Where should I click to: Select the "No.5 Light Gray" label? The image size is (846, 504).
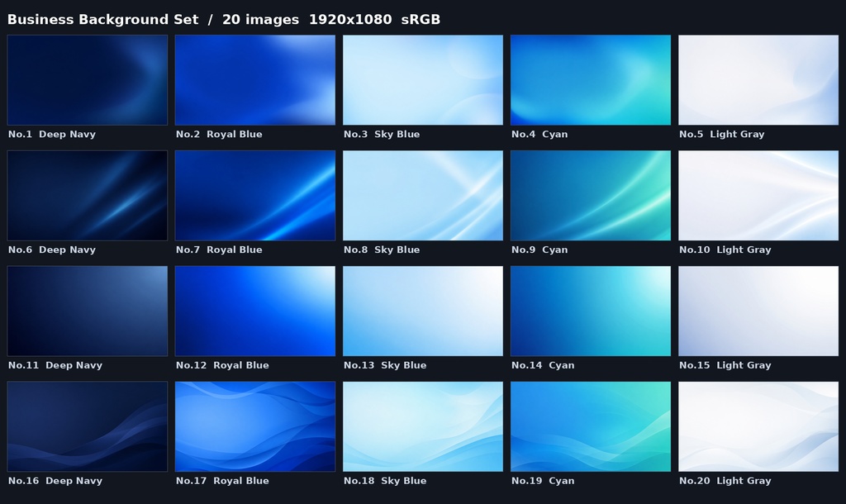click(722, 135)
